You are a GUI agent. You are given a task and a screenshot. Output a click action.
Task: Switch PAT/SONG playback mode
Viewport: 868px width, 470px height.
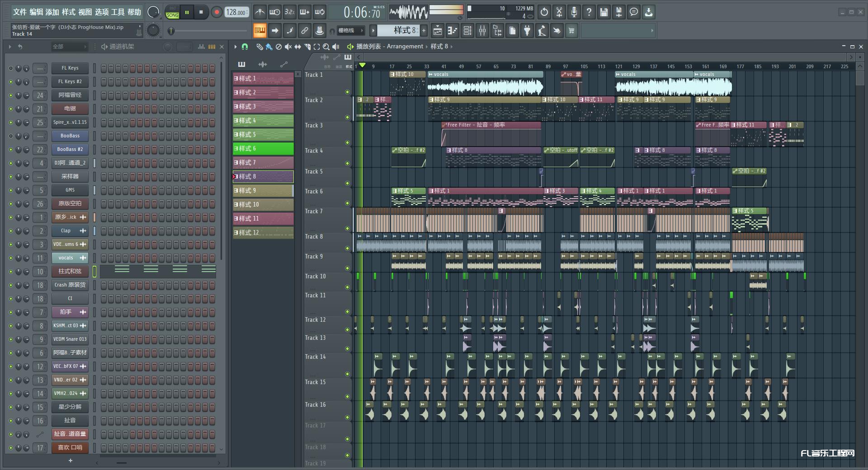tap(172, 12)
